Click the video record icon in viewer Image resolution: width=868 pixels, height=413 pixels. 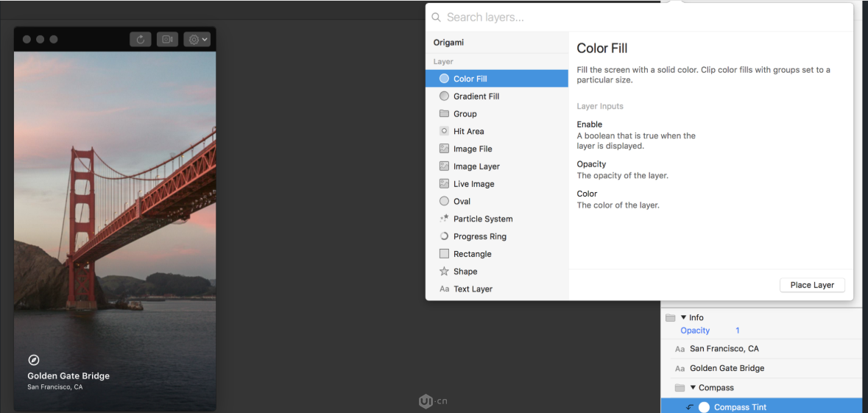[168, 39]
